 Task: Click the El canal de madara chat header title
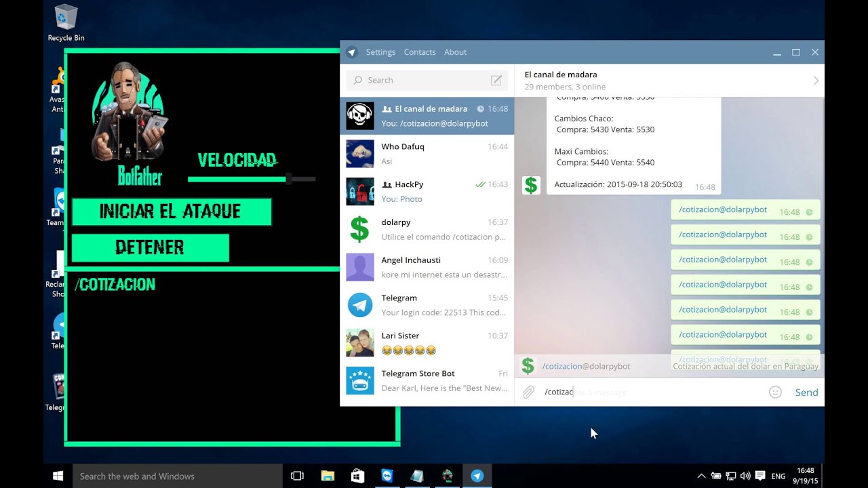point(561,75)
